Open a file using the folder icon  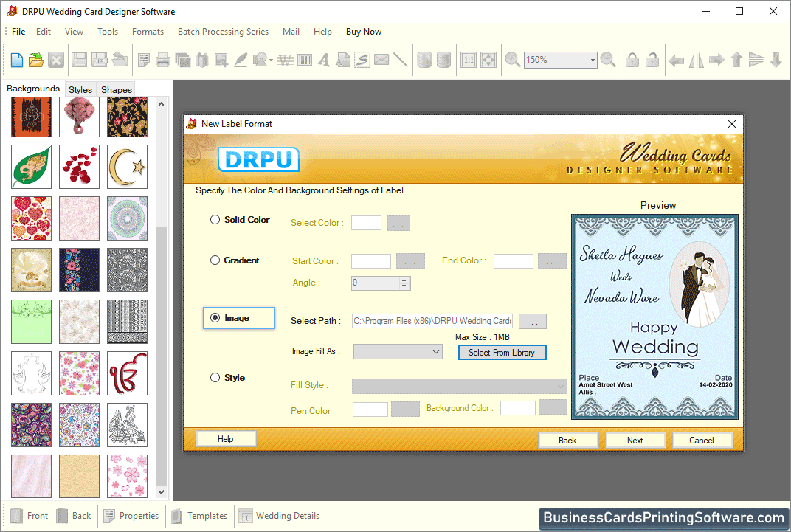(36, 60)
